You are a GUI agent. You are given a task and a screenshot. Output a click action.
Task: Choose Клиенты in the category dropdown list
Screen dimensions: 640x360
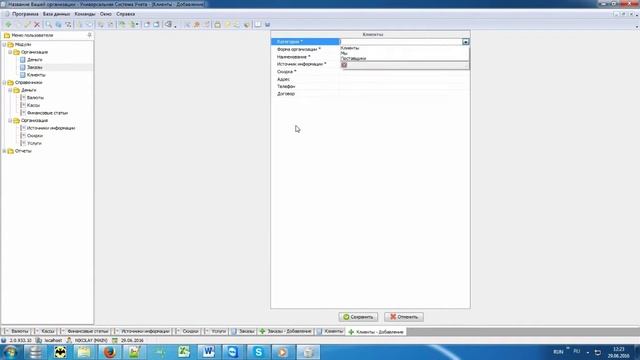click(350, 48)
